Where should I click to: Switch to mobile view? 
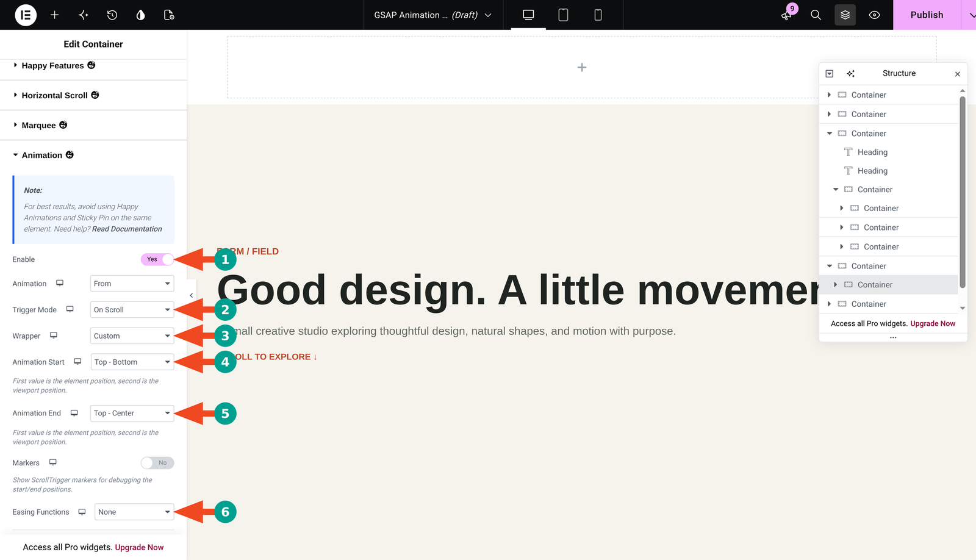click(598, 15)
